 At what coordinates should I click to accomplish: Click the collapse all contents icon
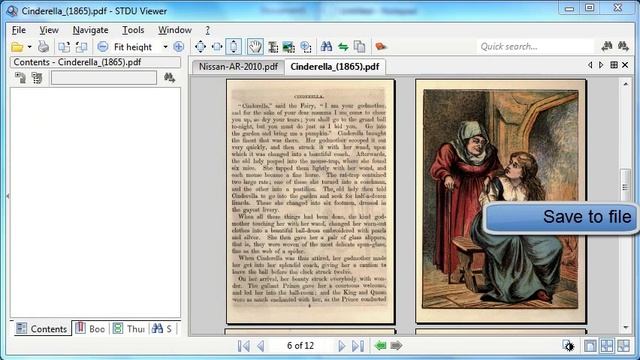(37, 78)
